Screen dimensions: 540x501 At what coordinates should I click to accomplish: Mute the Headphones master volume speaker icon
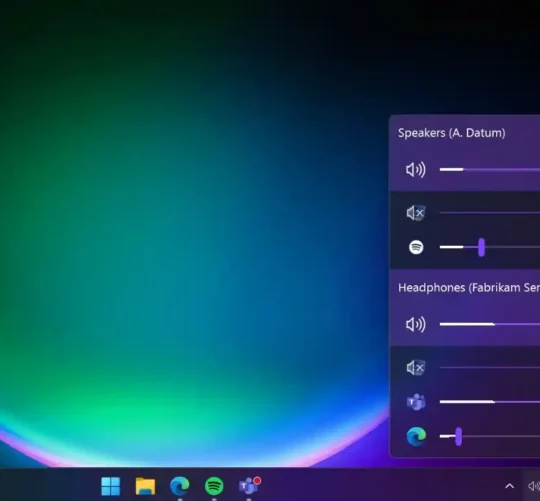click(416, 324)
